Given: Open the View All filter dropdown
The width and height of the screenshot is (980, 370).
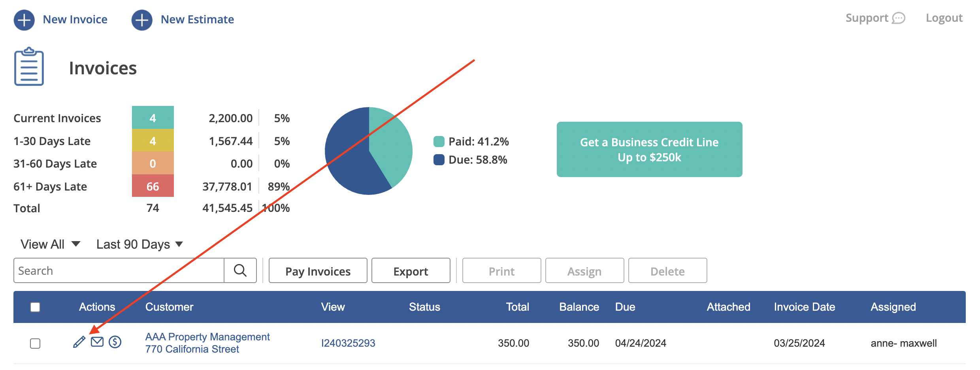Looking at the screenshot, I should [x=51, y=244].
